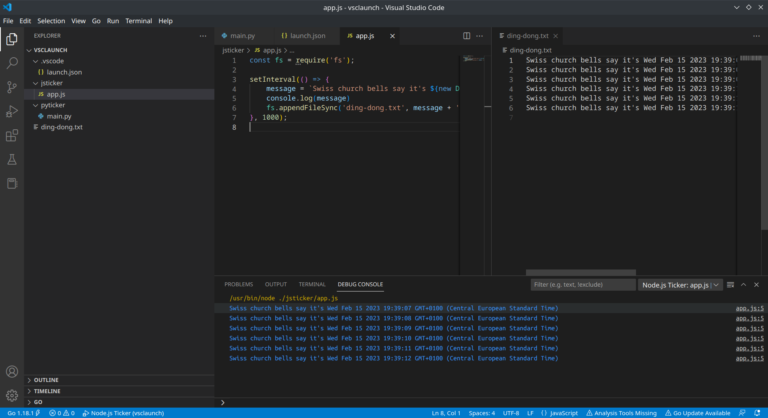Click the app.js editor minimap
The width and height of the screenshot is (768, 418).
(473, 59)
